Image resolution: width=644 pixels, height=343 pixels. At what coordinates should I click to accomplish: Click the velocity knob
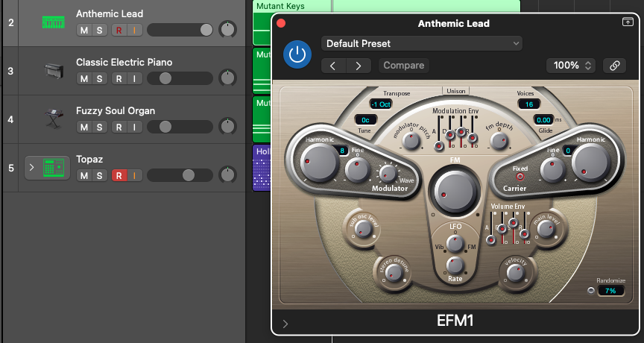(x=516, y=273)
